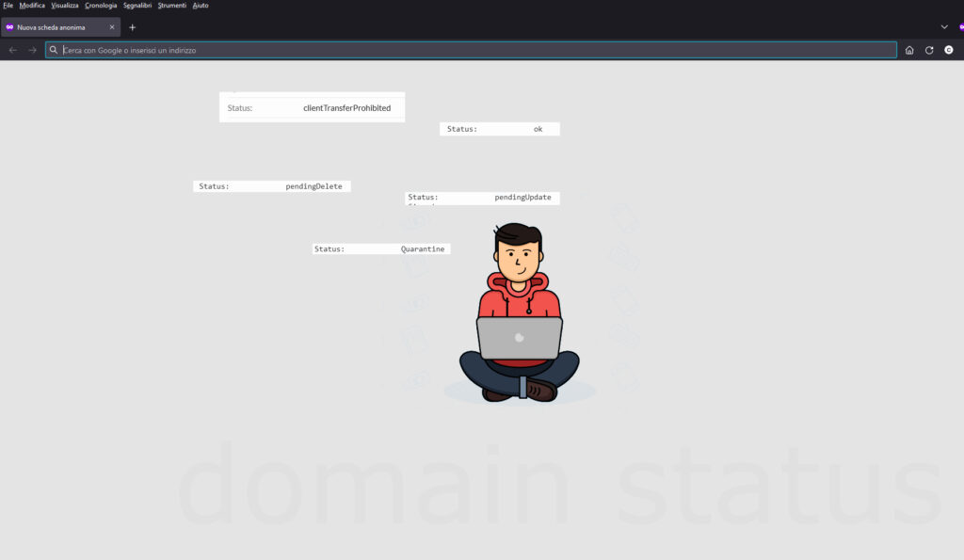Close the Nuova scheda anonima tab
Screen dimensions: 964x560
pos(112,27)
